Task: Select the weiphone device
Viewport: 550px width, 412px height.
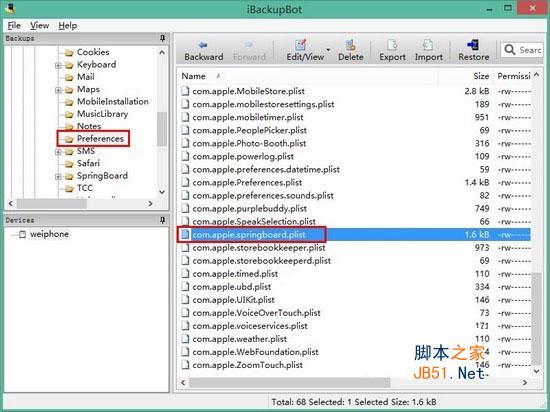Action: (49, 234)
